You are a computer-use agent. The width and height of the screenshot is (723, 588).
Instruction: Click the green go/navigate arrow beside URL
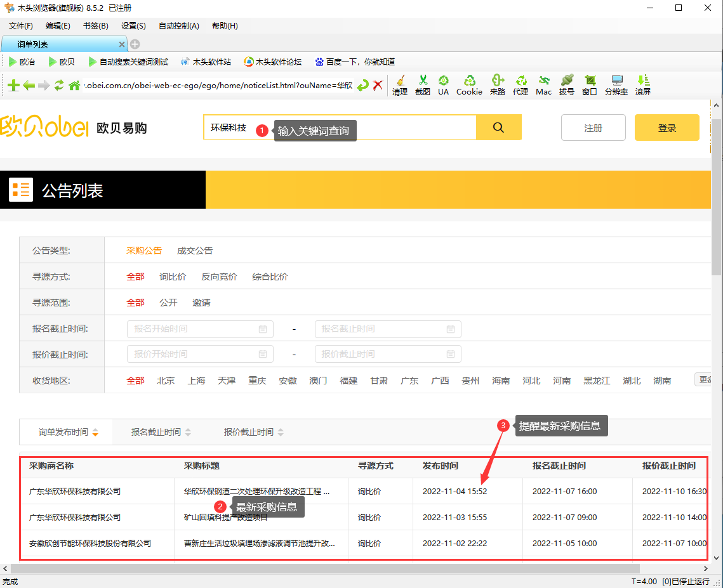click(363, 85)
